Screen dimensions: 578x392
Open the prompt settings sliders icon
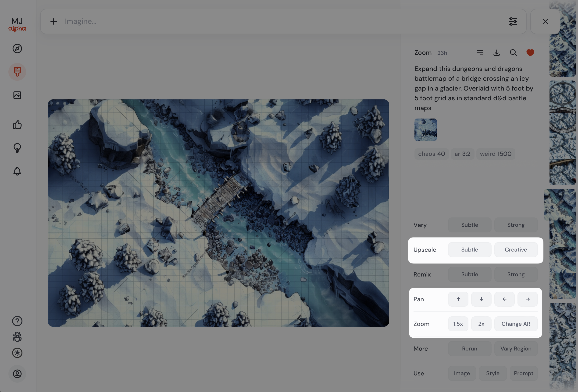tap(513, 22)
